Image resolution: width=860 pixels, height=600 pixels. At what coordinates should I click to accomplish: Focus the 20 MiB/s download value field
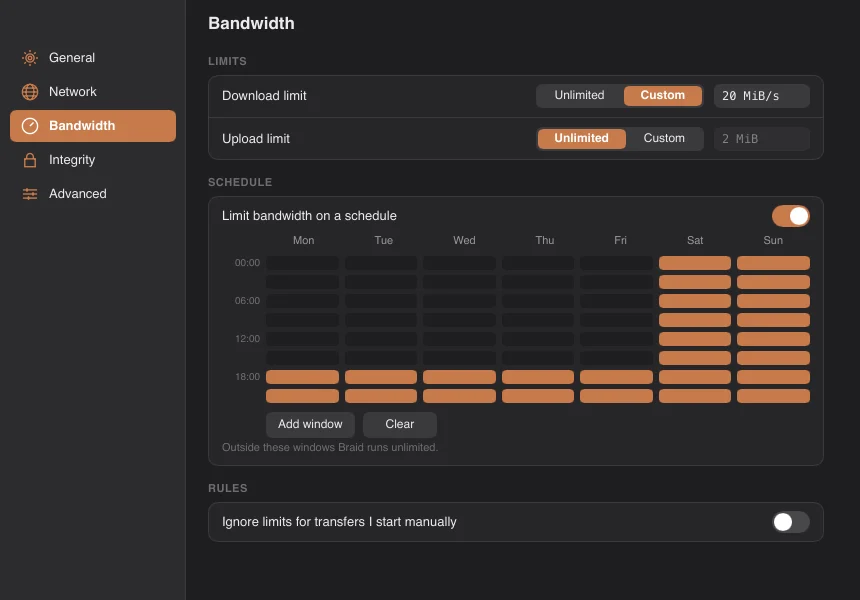(761, 96)
